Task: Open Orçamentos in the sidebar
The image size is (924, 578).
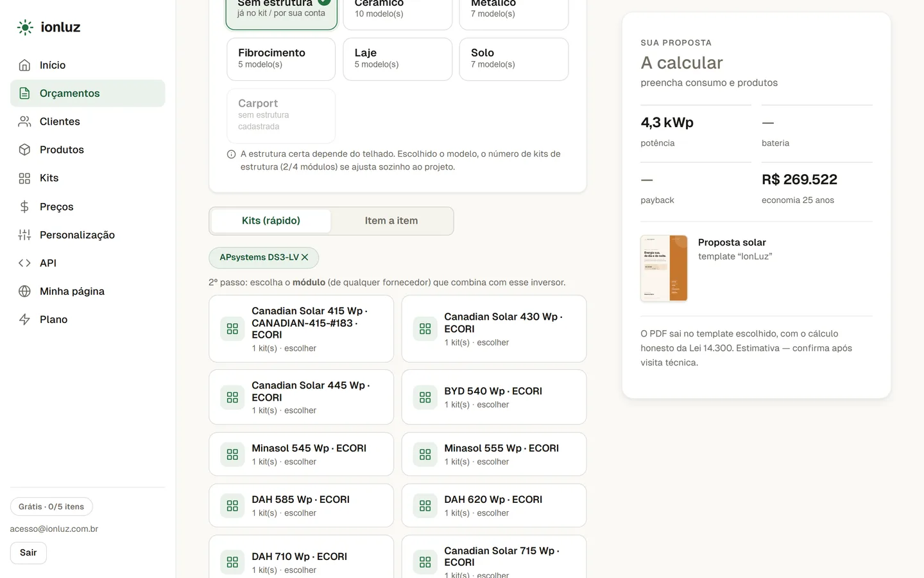Action: coord(88,93)
